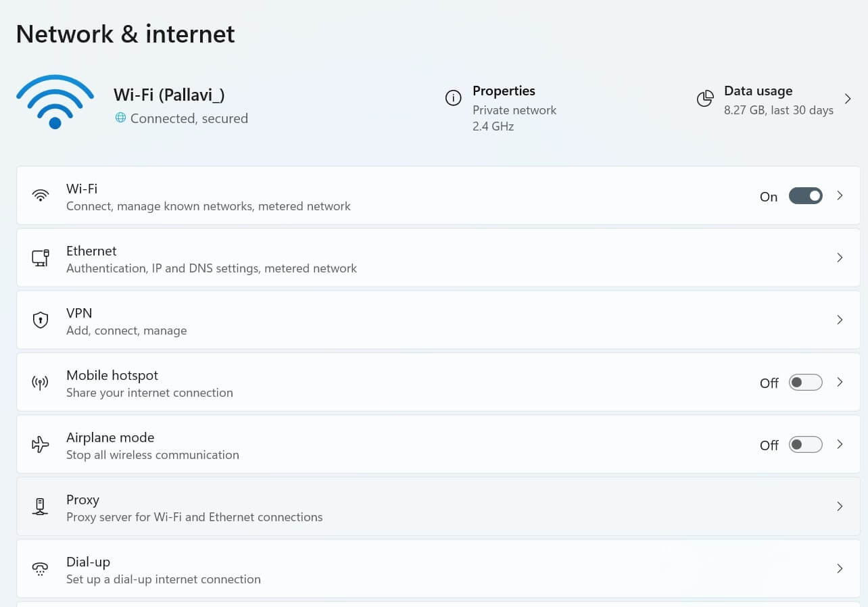Viewport: 868px width, 607px height.
Task: Open Properties for the private network
Action: 504,91
